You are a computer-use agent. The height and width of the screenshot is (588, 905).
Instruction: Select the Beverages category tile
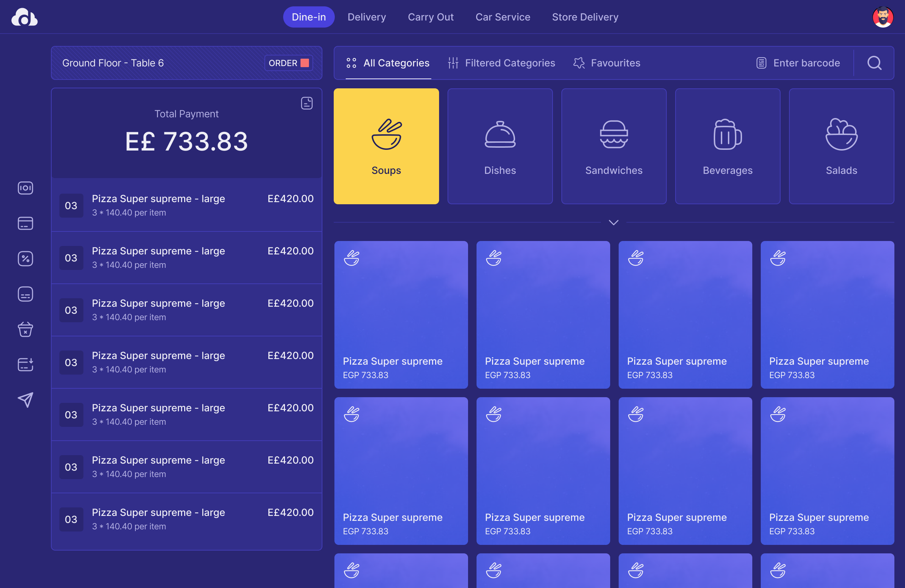(x=728, y=146)
